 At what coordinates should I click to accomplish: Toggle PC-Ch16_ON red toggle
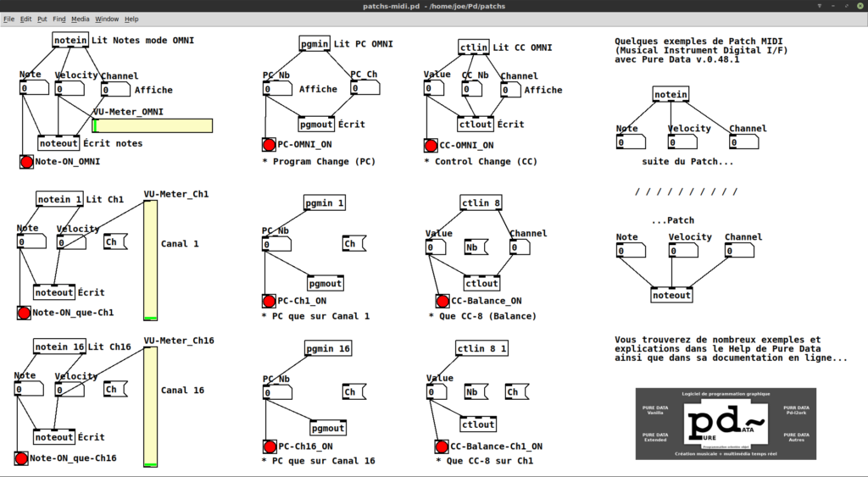tap(270, 446)
